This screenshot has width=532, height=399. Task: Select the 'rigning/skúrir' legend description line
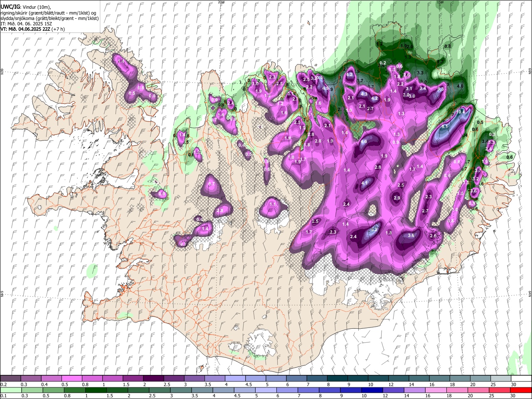tap(49, 13)
